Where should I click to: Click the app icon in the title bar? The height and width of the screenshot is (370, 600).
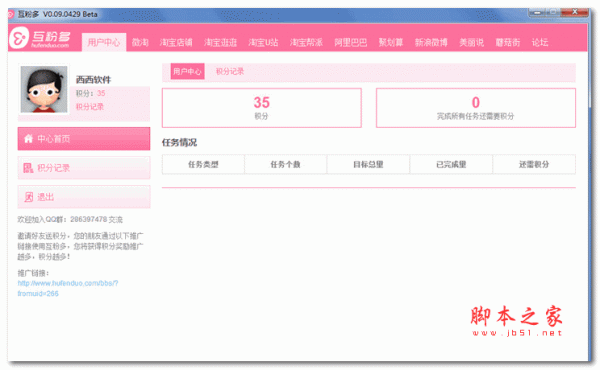coord(11,14)
